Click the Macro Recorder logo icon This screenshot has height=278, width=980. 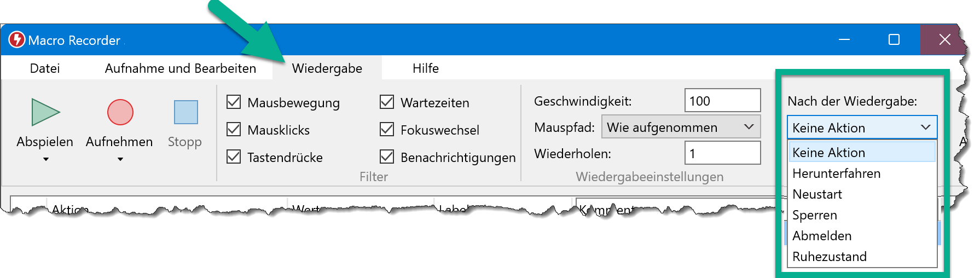(17, 39)
